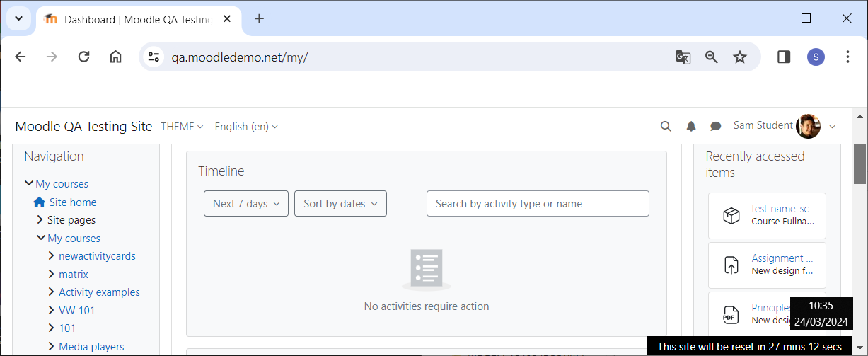Open the Site home link
Image resolution: width=868 pixels, height=356 pixels.
73,202
